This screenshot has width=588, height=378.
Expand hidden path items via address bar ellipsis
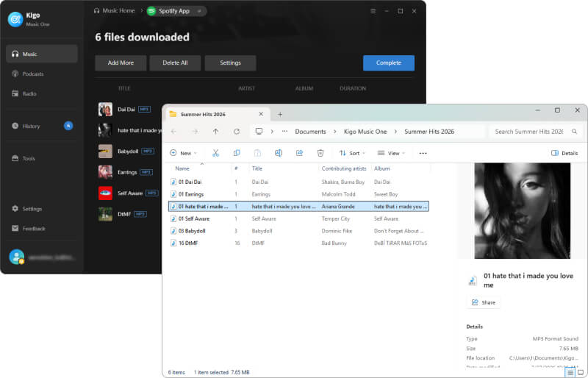(x=284, y=132)
